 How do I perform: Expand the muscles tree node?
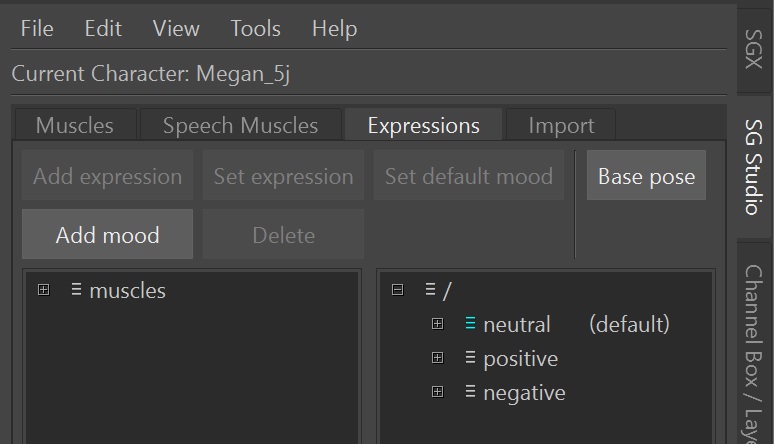pos(43,291)
